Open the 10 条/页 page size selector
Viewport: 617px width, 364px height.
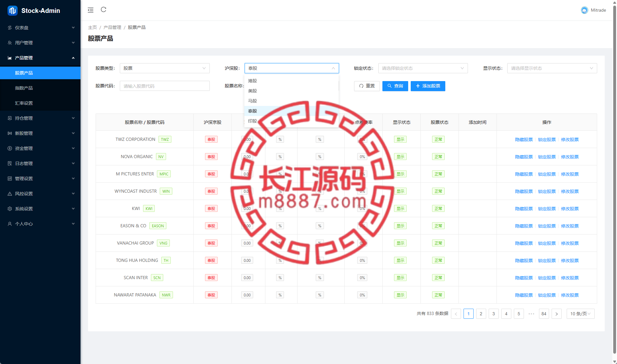(x=581, y=314)
